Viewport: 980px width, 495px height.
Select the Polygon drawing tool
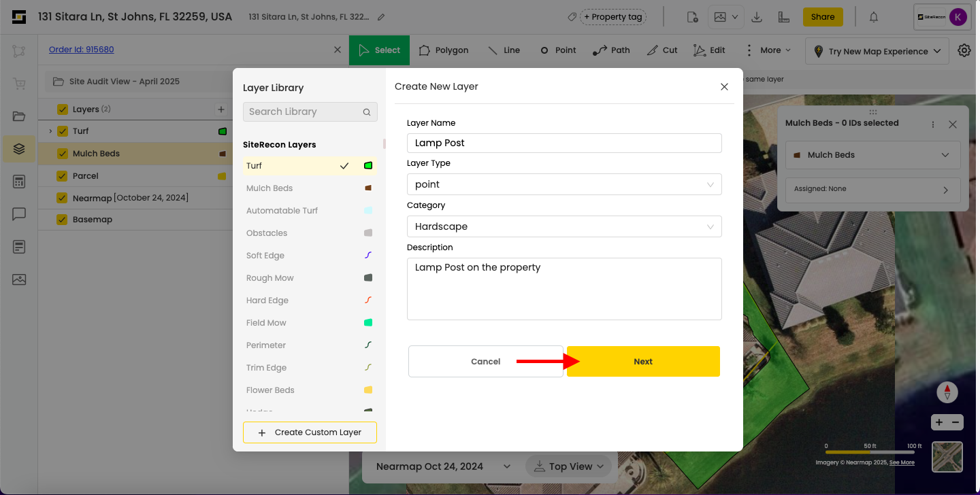444,50
